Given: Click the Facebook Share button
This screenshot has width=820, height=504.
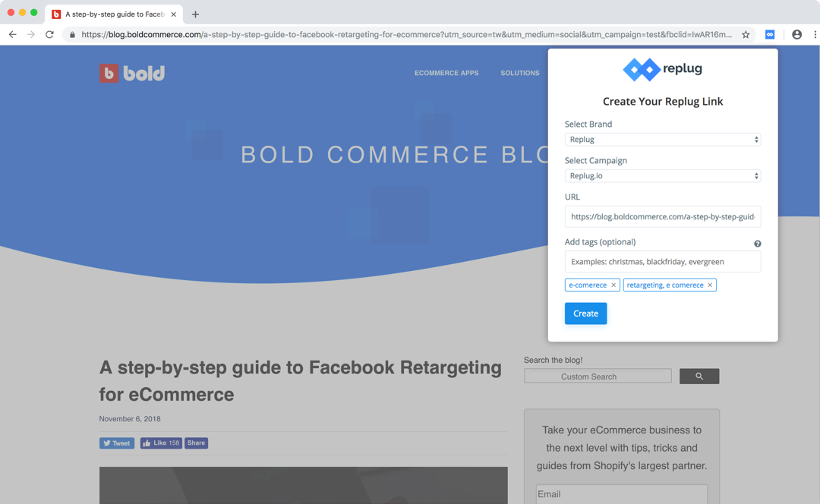Looking at the screenshot, I should pyautogui.click(x=196, y=443).
